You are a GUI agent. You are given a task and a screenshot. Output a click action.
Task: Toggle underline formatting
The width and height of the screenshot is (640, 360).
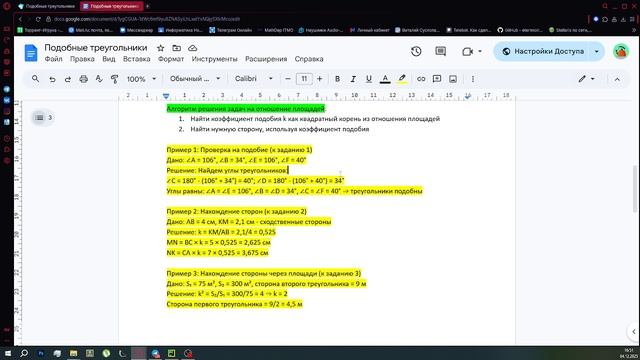[x=369, y=79]
